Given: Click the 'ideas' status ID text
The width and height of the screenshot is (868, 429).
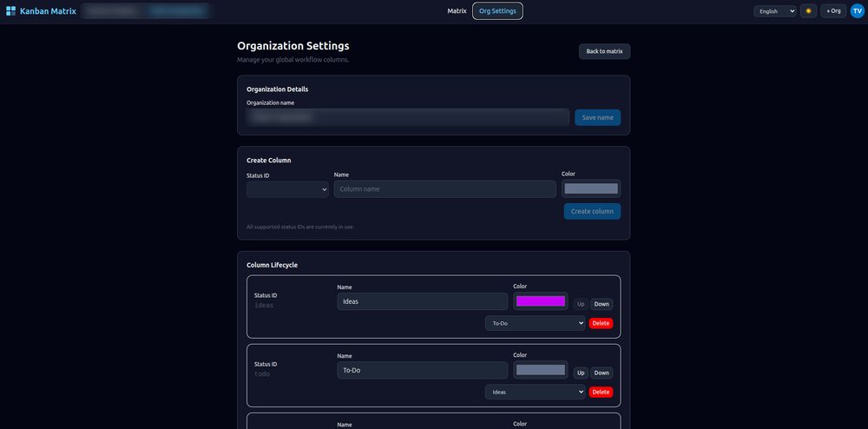Looking at the screenshot, I should click(x=264, y=306).
